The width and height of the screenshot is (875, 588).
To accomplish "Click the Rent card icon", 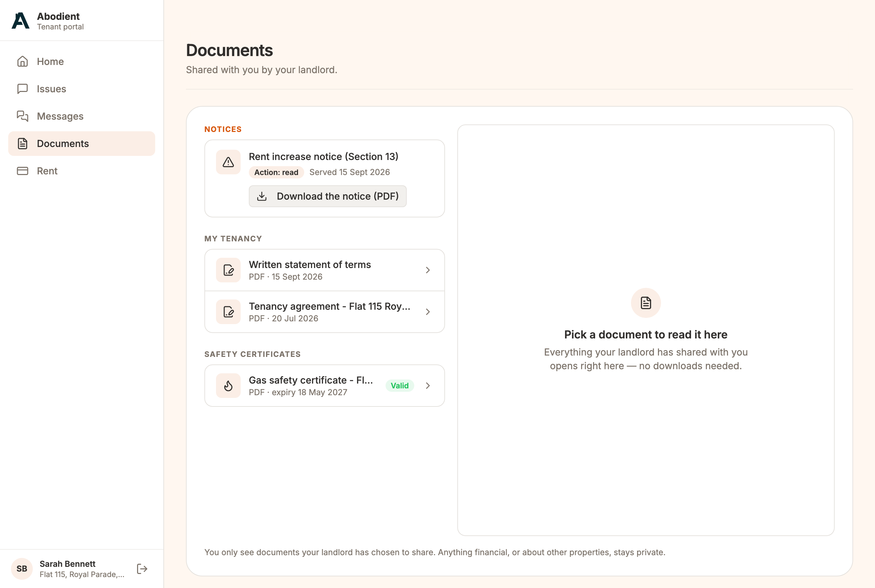I will 23,171.
